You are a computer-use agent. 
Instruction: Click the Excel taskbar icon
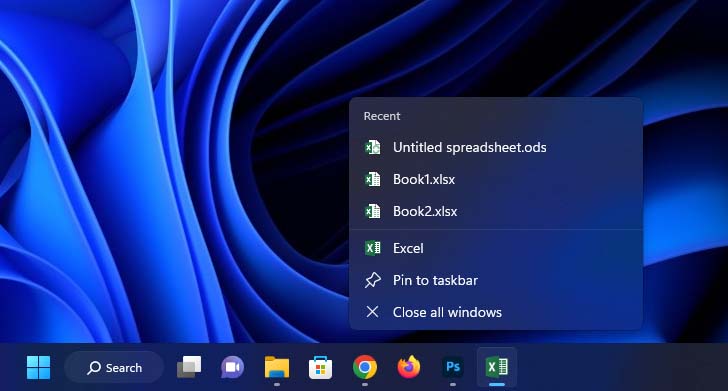[496, 367]
